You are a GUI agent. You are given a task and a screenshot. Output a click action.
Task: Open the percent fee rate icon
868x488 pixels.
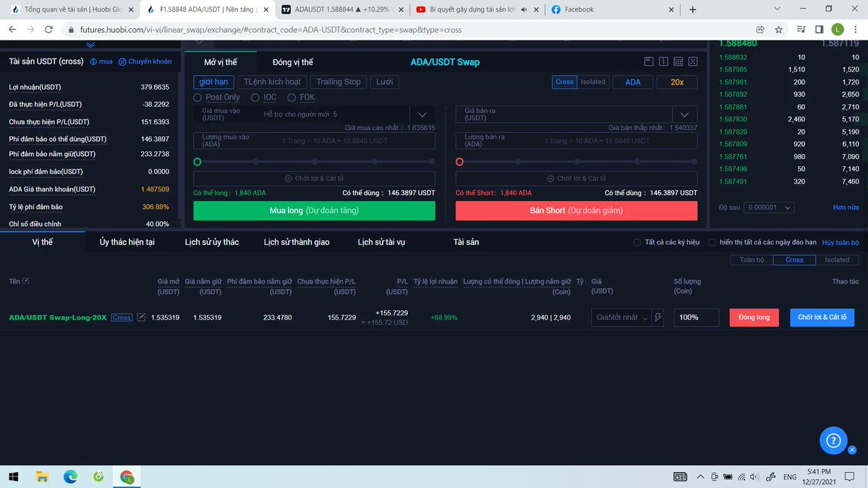[x=693, y=62]
